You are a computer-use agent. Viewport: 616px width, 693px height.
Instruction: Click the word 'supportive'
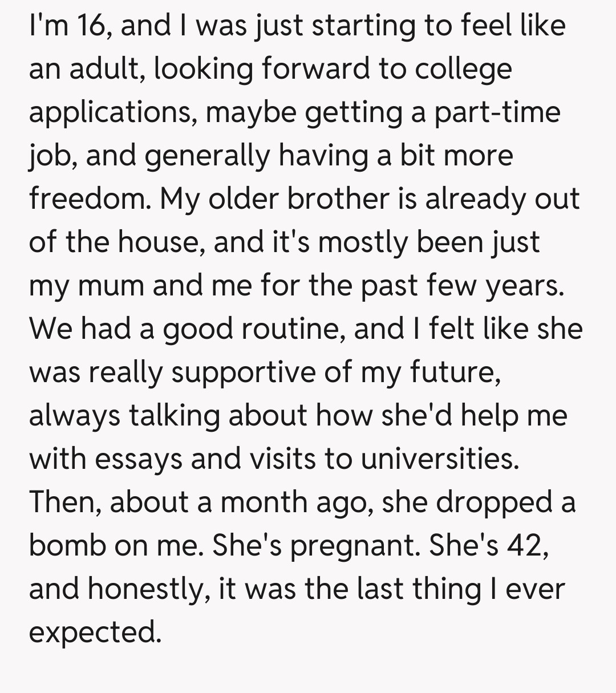242,372
